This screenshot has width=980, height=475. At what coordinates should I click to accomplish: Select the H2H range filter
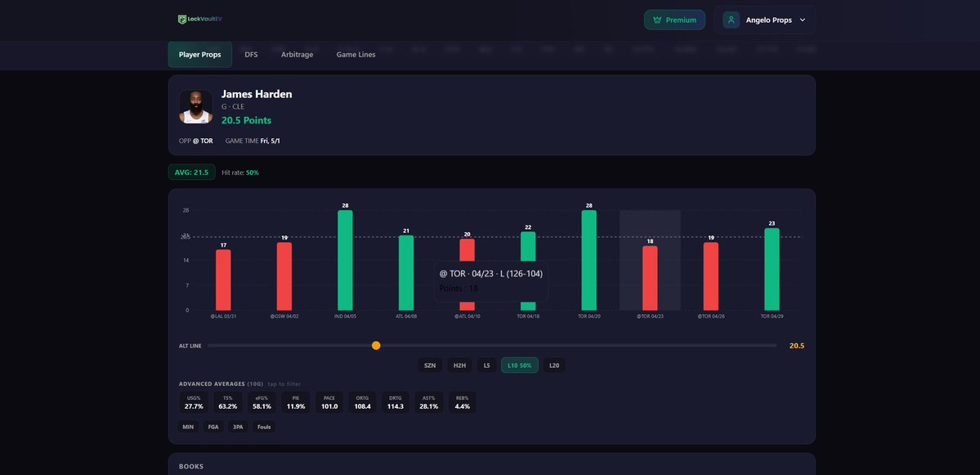[x=459, y=365]
